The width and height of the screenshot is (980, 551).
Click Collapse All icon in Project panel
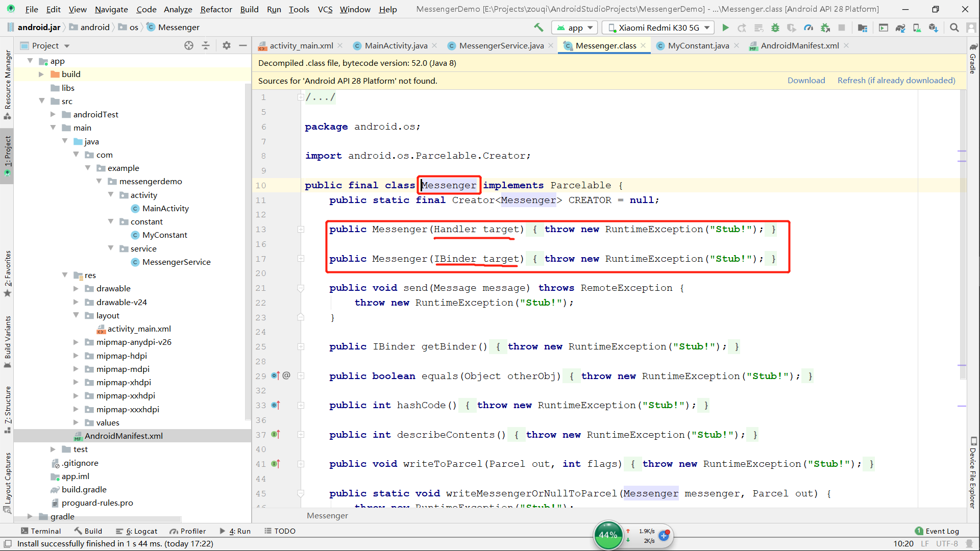pyautogui.click(x=206, y=45)
